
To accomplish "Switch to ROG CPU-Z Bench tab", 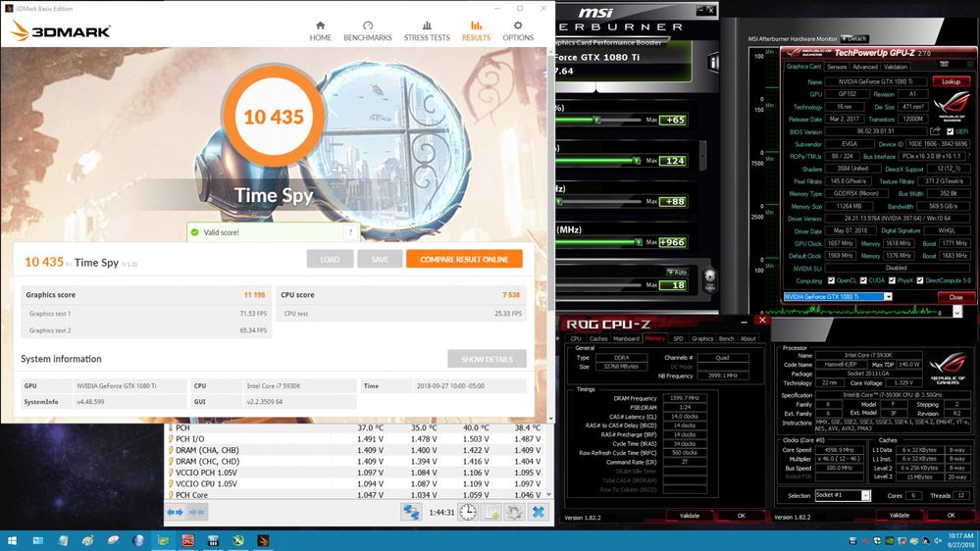I will tap(726, 338).
